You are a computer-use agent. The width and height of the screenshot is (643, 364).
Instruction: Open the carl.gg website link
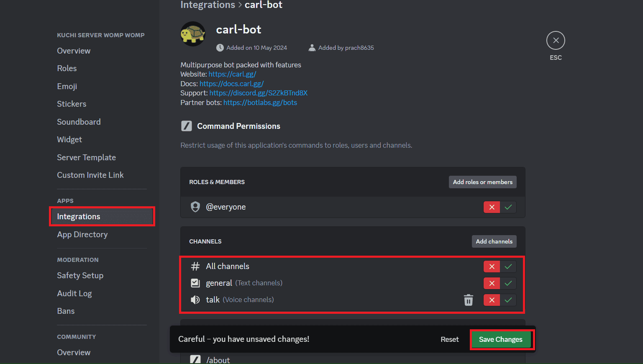(232, 74)
